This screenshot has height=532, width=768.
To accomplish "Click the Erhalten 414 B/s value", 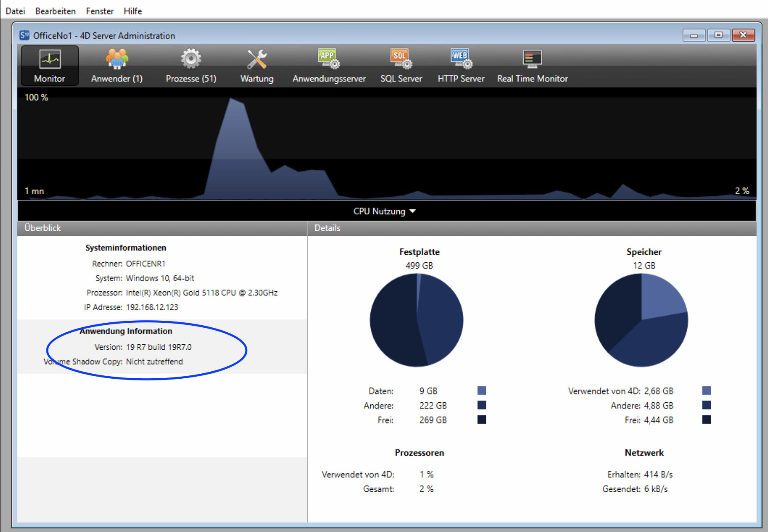I will pos(658,474).
